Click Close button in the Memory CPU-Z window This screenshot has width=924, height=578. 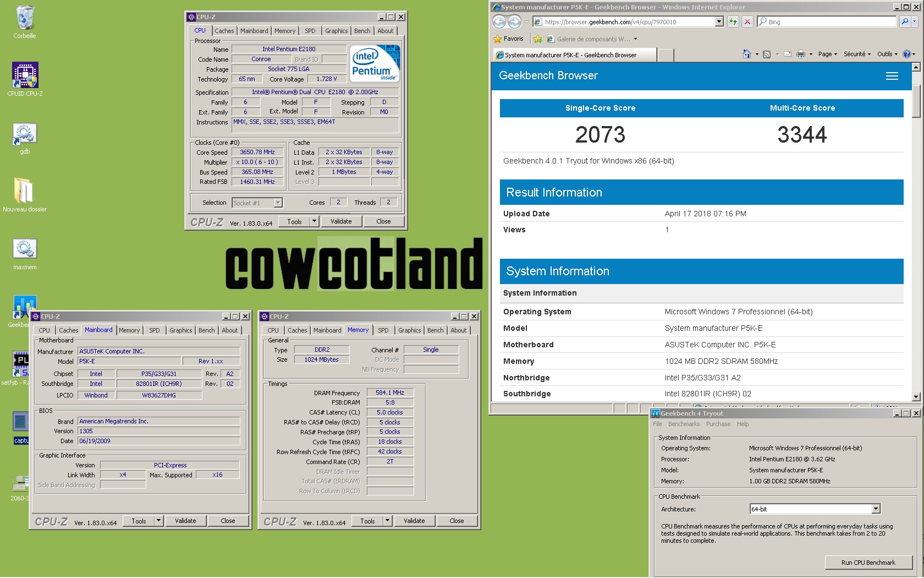[x=457, y=521]
